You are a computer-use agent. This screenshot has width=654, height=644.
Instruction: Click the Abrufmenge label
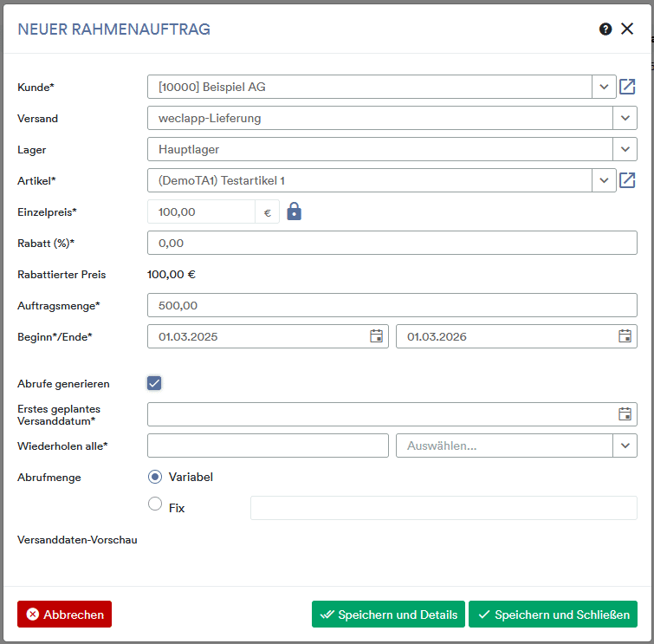pos(49,478)
